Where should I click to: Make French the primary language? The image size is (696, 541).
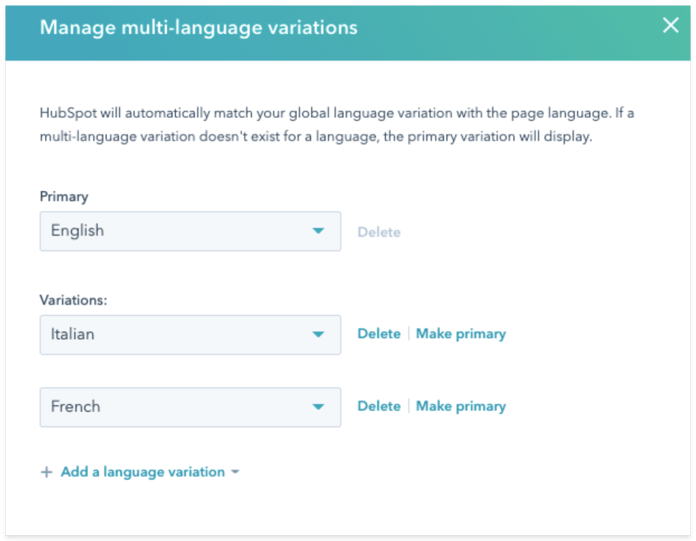(x=461, y=407)
